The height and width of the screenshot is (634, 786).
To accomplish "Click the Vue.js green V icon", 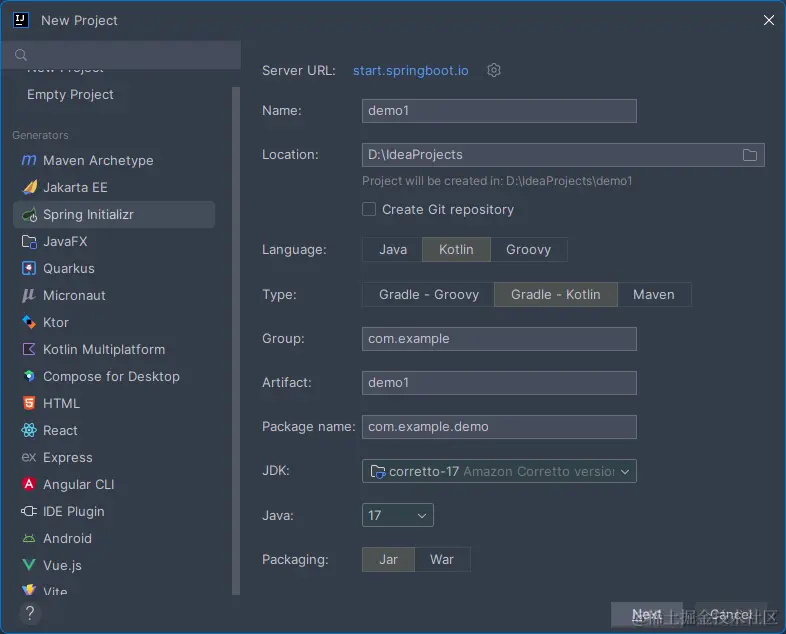I will coord(29,565).
